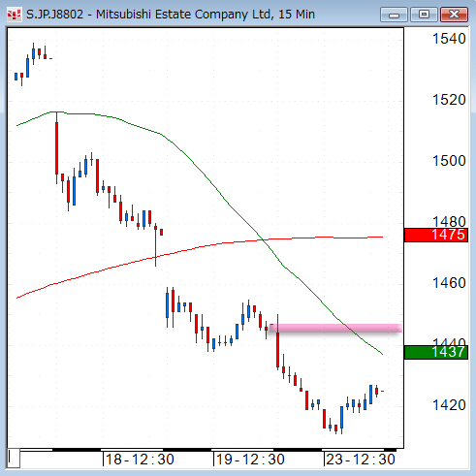Click the chart title 'Mitsubishi Estate Company Ltd, 15 Min'
The width and height of the screenshot is (476, 476).
(x=206, y=15)
